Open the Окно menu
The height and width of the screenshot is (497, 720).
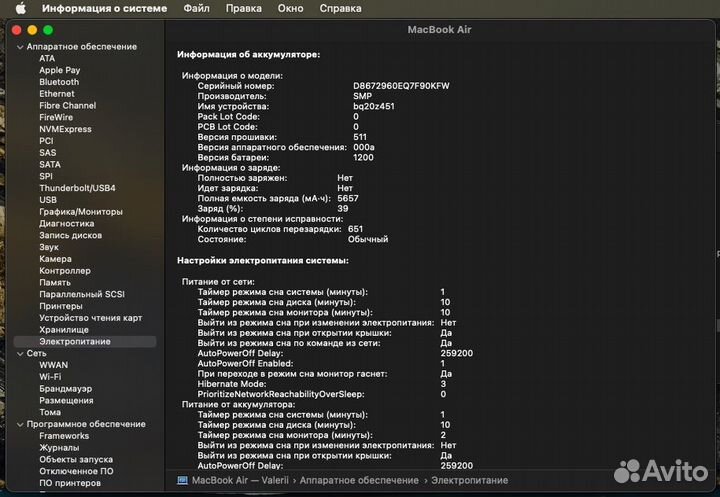[x=290, y=8]
